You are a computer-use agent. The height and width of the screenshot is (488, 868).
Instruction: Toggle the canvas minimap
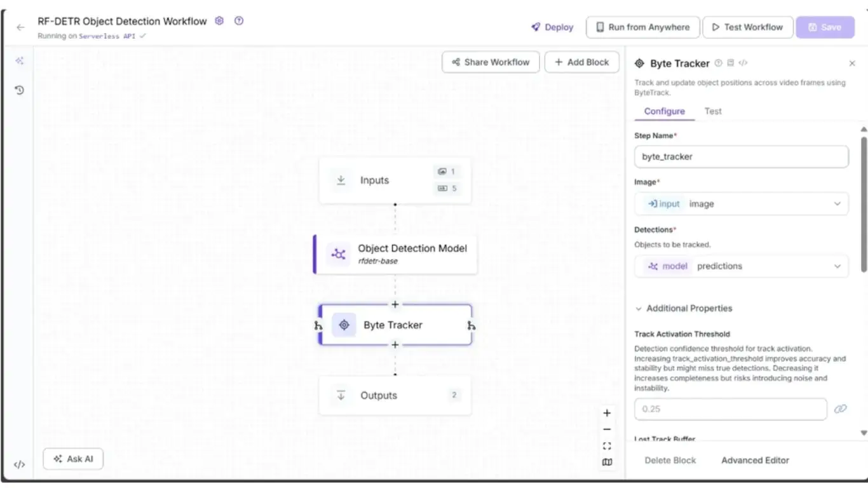(x=607, y=463)
